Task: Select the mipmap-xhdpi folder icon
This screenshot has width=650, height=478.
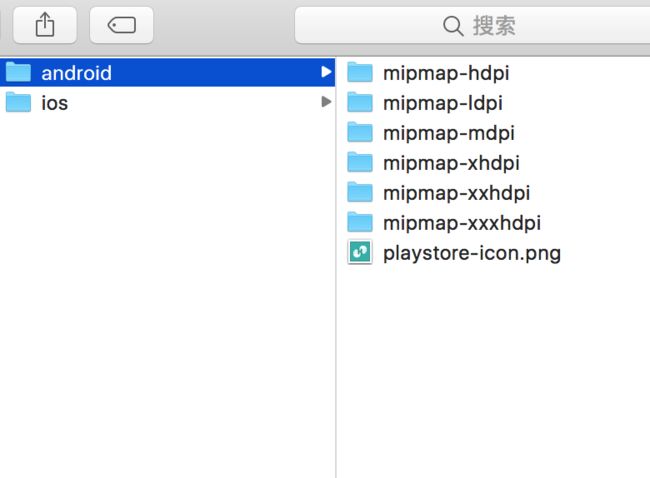Action: click(360, 162)
